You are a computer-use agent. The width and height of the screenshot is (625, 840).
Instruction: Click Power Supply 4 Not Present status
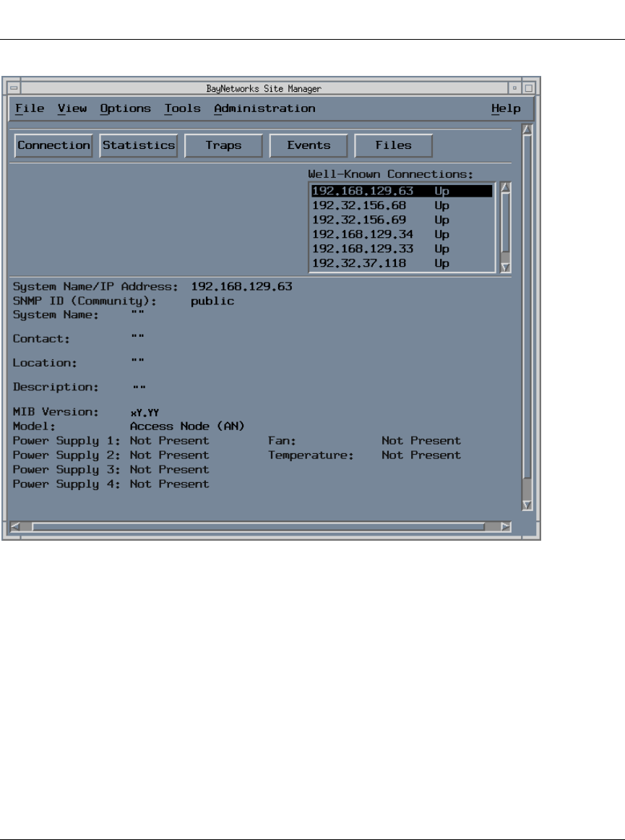(170, 484)
